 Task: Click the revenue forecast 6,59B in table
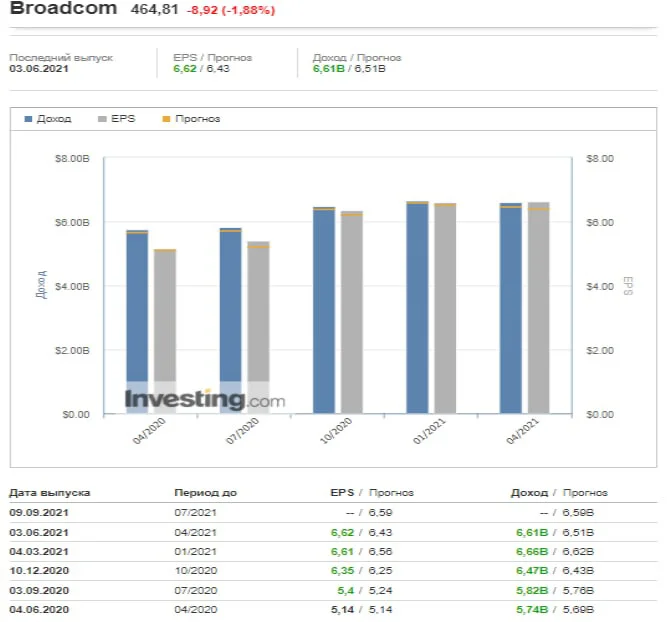click(578, 513)
